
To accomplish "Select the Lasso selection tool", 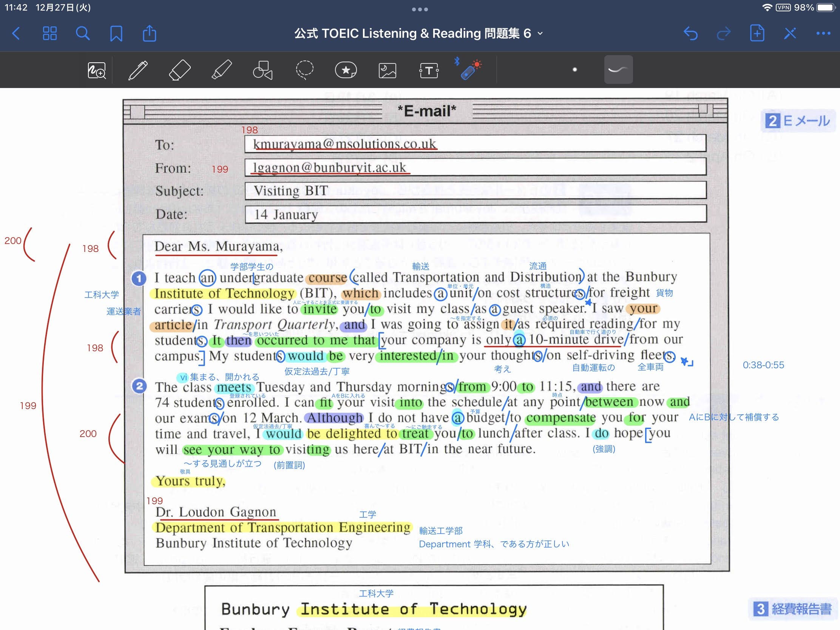I will tap(304, 70).
